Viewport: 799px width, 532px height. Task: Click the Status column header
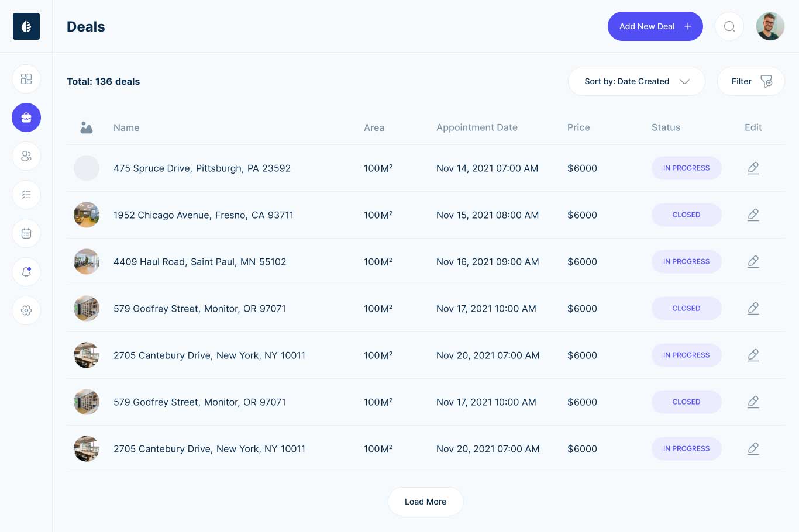[x=666, y=127]
